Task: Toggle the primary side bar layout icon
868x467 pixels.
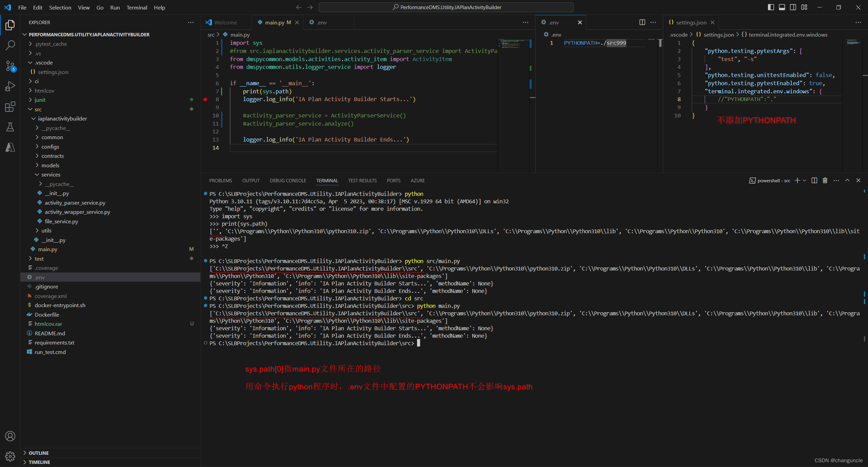Action: click(x=771, y=7)
